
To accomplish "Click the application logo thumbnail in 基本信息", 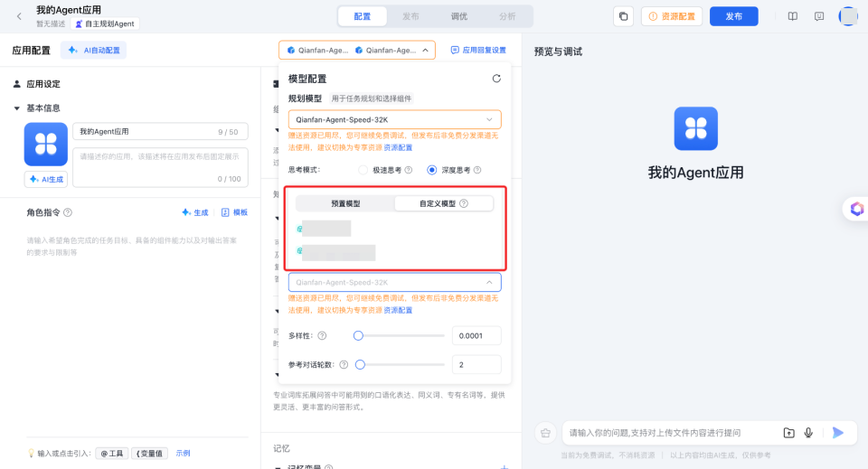I will [x=46, y=145].
